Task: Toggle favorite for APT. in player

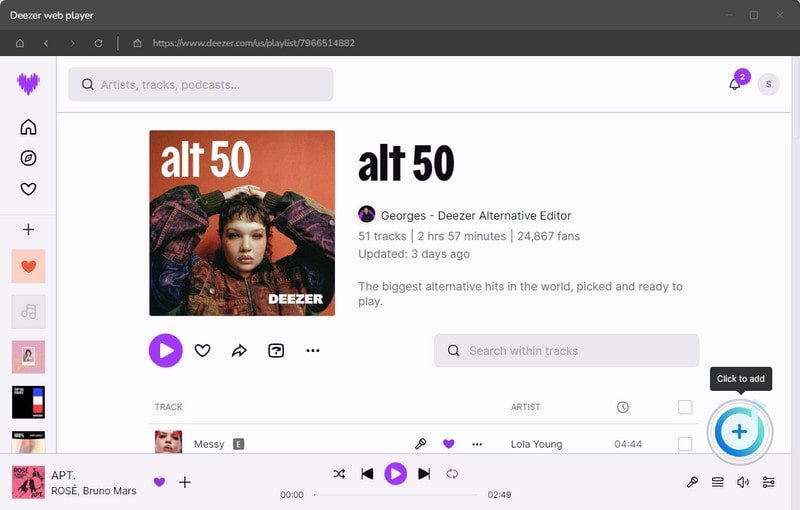Action: click(159, 482)
